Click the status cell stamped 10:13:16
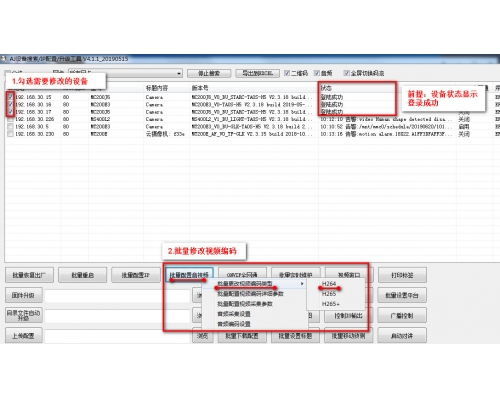This screenshot has height=400, width=500. 386,134
